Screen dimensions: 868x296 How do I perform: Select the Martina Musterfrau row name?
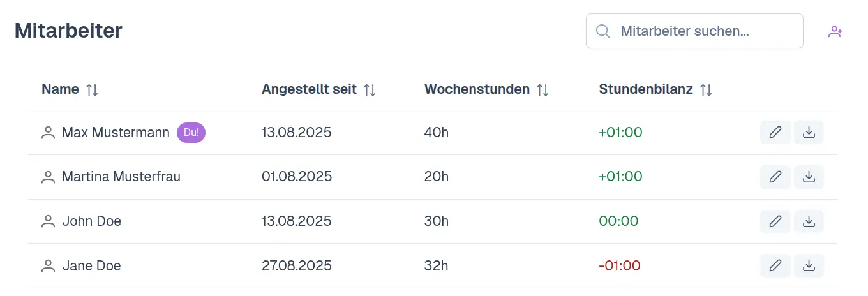coord(121,177)
